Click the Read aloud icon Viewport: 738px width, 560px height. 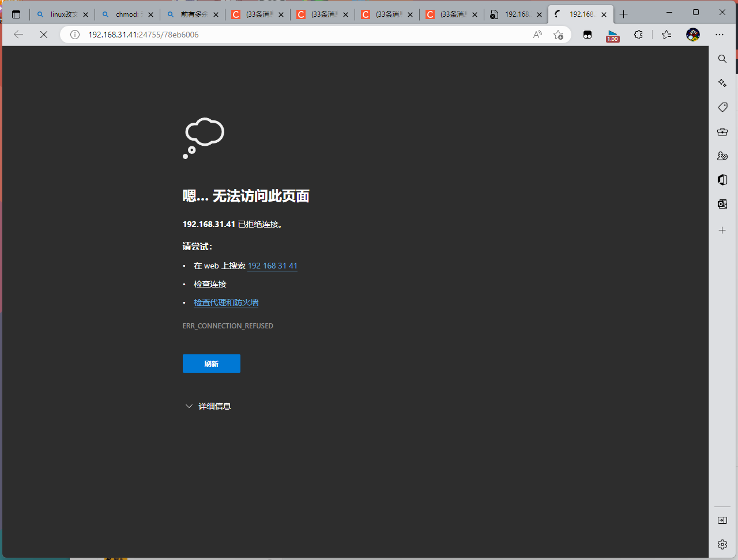[x=537, y=35]
